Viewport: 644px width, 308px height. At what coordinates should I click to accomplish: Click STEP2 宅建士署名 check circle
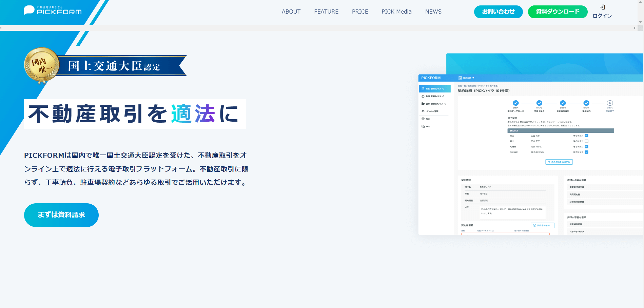(539, 103)
